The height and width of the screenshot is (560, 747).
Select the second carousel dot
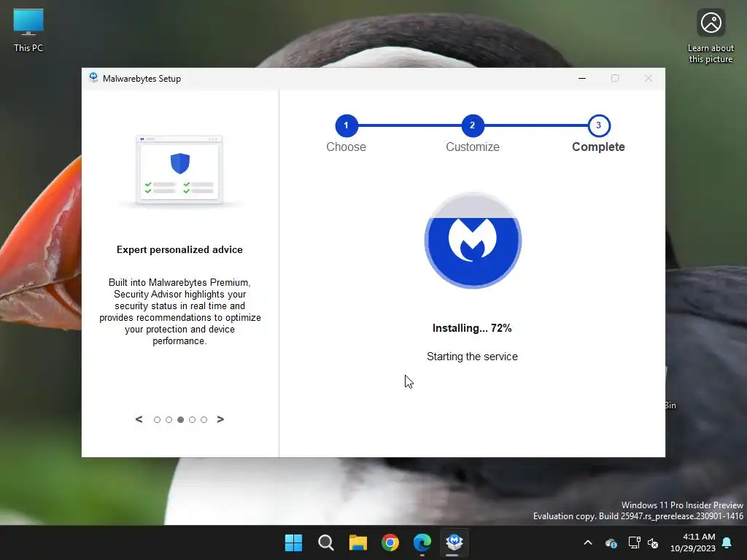(x=169, y=419)
